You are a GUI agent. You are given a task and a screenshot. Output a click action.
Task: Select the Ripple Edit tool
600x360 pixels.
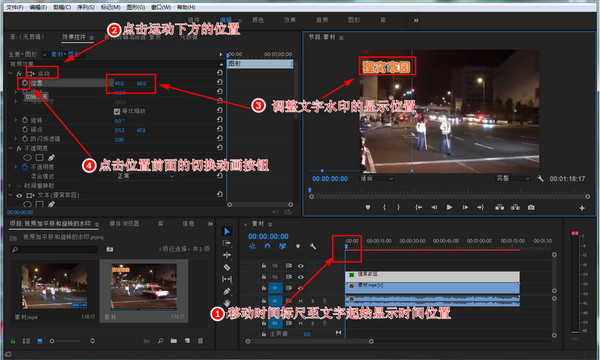click(227, 255)
